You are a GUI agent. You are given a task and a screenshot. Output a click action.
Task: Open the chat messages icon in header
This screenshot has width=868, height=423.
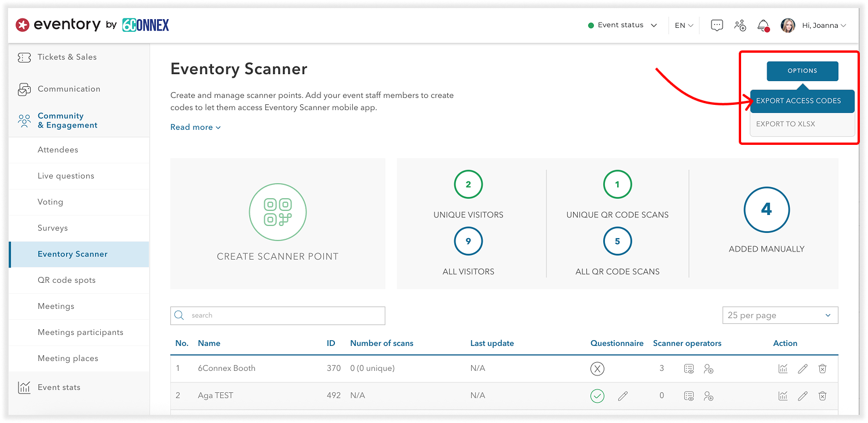(717, 25)
